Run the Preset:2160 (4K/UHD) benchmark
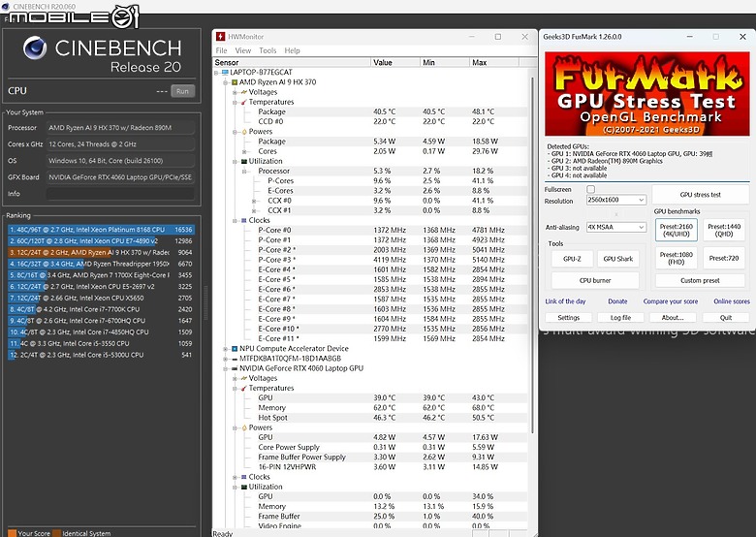The image size is (756, 537). (x=676, y=230)
